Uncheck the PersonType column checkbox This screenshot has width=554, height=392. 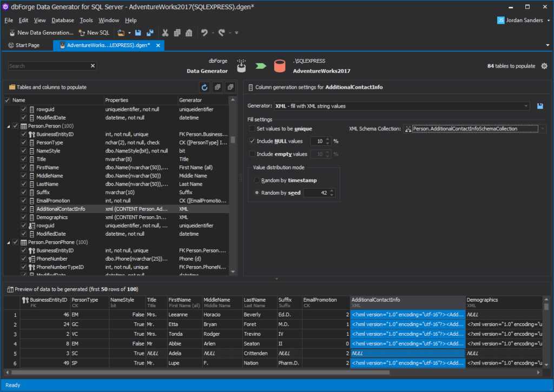pyautogui.click(x=23, y=142)
